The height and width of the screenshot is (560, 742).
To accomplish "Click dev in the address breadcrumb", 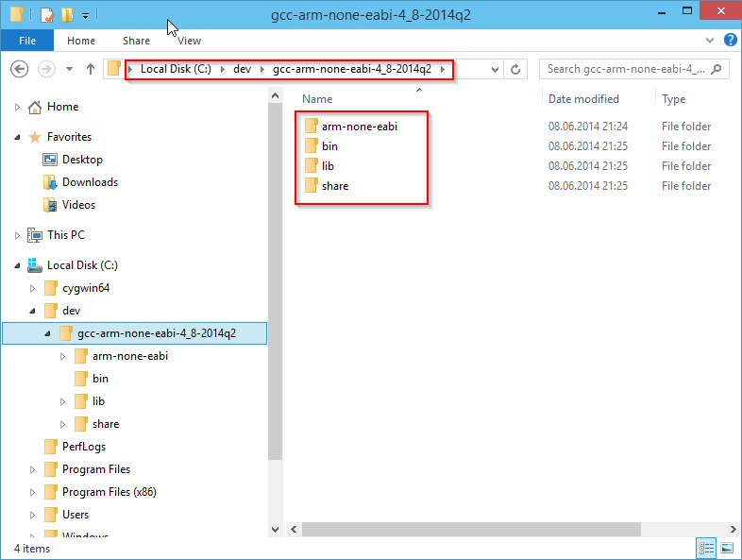I will (x=242, y=69).
